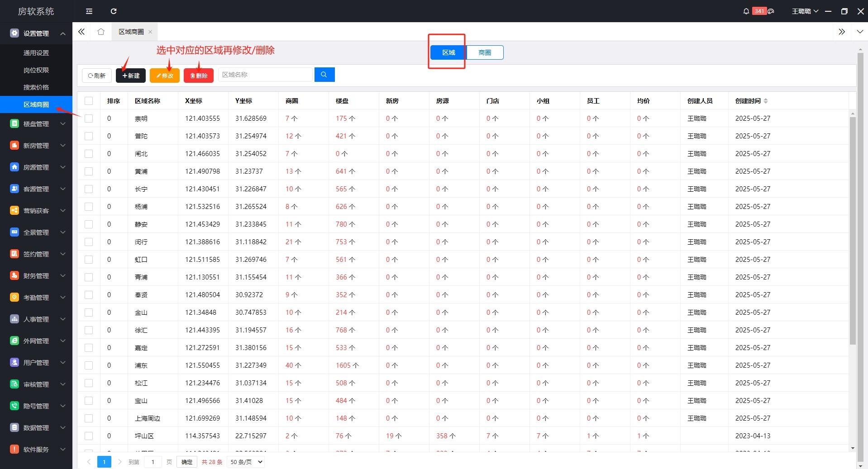Click the 审核管理 sidebar icon
Image resolution: width=868 pixels, height=469 pixels.
click(14, 384)
